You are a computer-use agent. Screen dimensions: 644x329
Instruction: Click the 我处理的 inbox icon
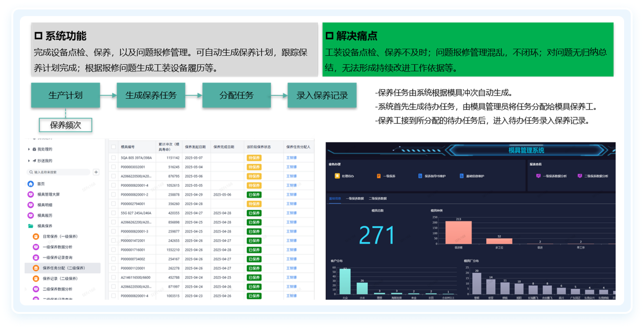point(35,149)
